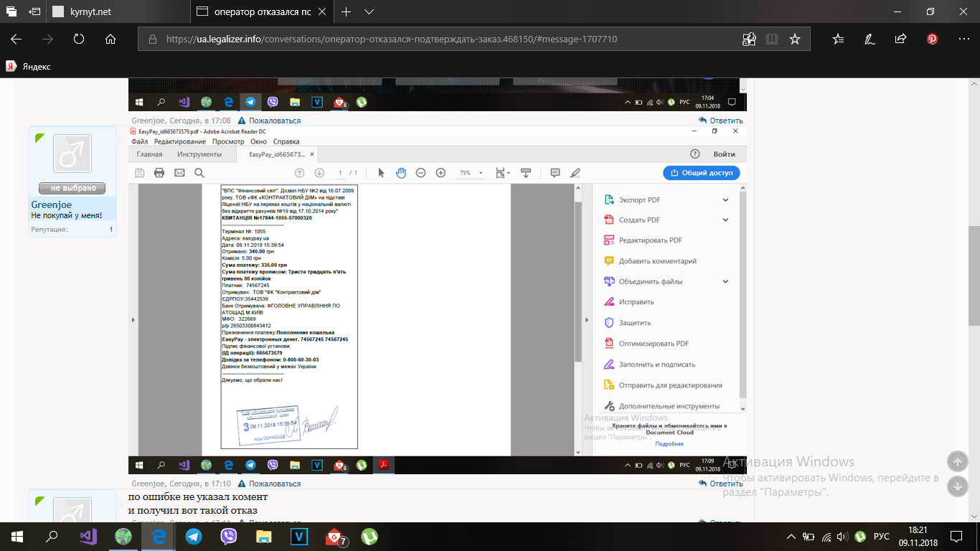Image resolution: width=980 pixels, height=551 pixels.
Task: Click the "Просмотр" menu in Acrobat screenshot
Action: point(228,142)
